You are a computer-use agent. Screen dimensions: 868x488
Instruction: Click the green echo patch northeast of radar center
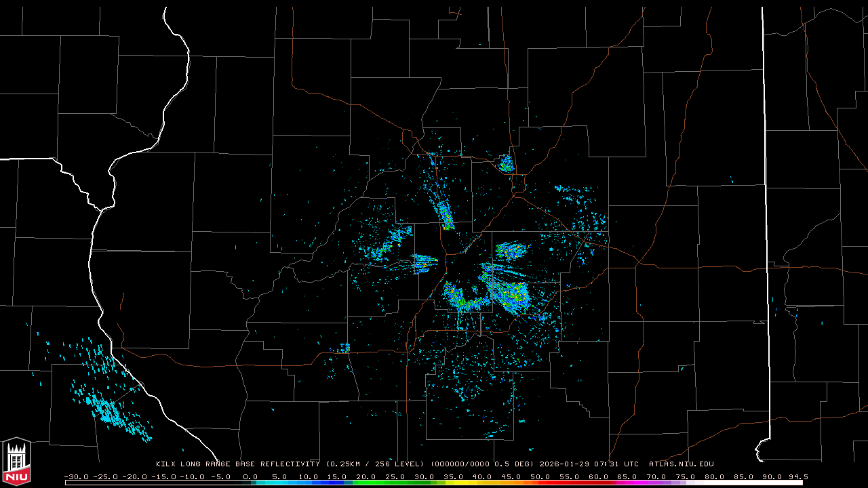pyautogui.click(x=511, y=251)
